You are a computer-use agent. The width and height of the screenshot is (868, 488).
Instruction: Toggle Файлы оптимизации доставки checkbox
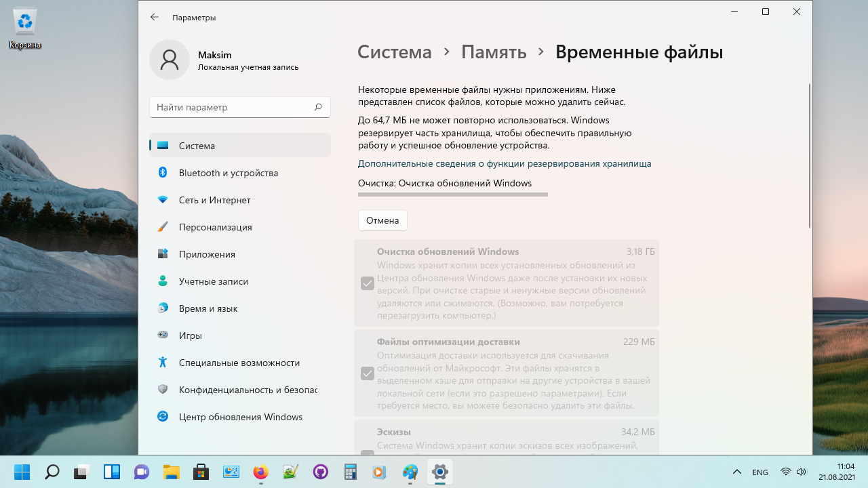[368, 373]
